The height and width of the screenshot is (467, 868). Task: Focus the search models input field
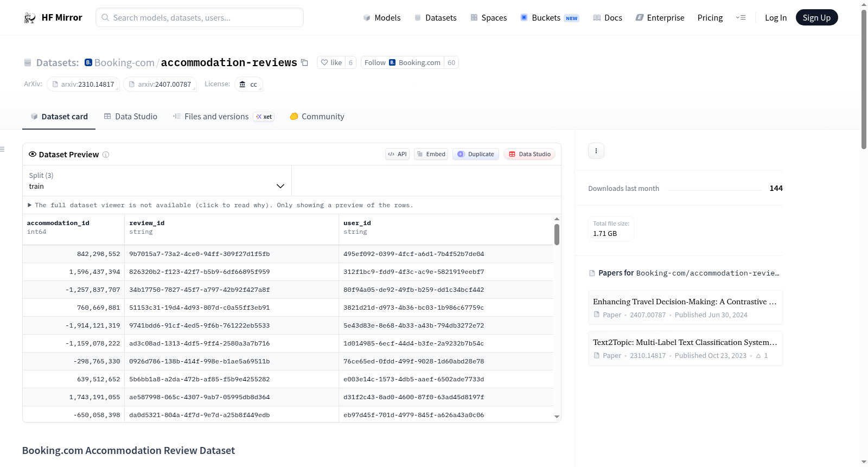tap(200, 17)
